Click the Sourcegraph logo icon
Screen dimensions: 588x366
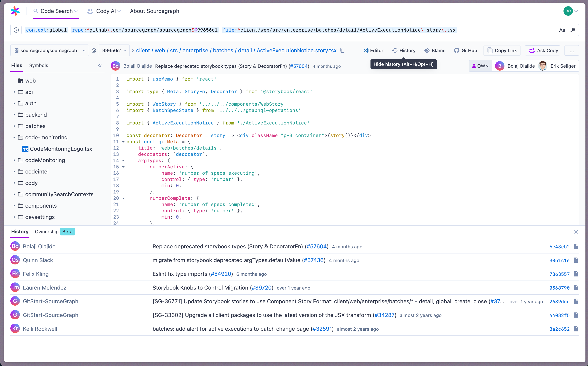(15, 11)
